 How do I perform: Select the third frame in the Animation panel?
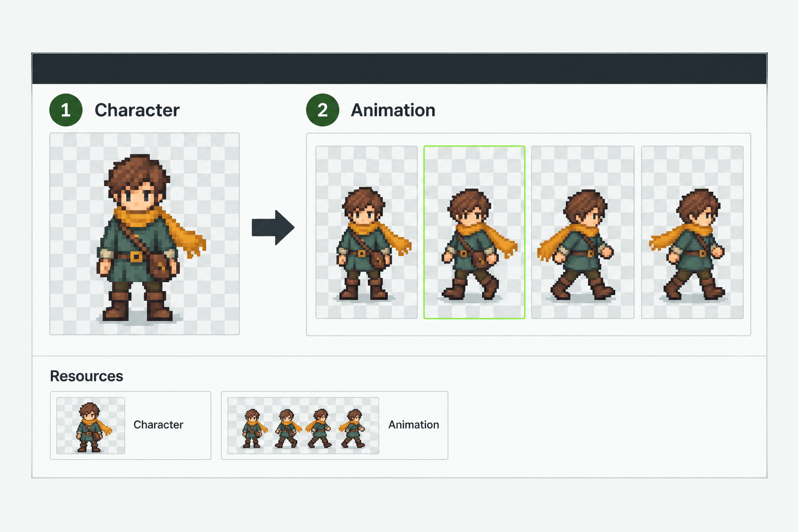click(583, 232)
